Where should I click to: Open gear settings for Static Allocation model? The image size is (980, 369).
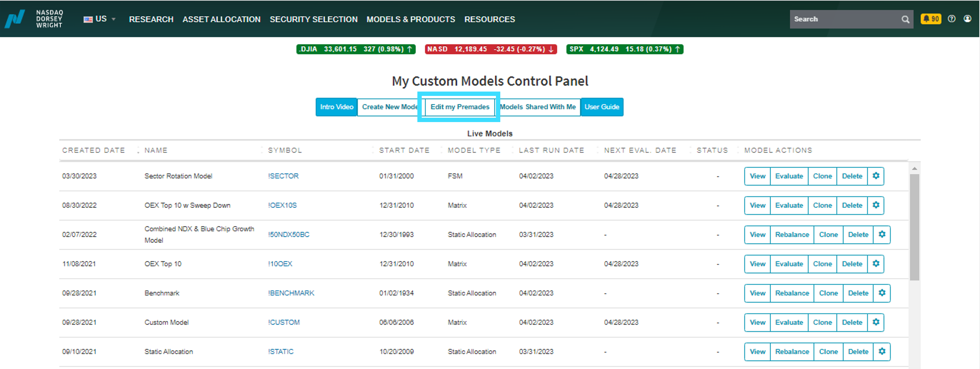(882, 352)
